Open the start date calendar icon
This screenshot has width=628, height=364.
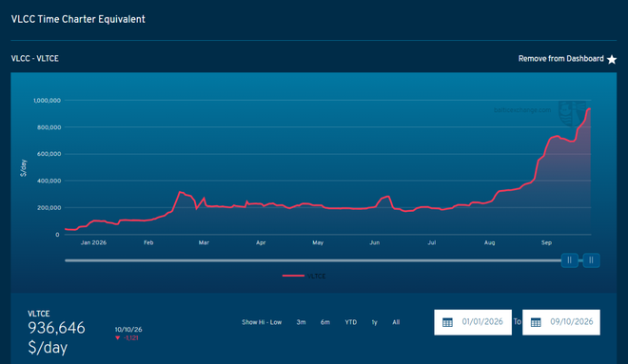point(447,322)
